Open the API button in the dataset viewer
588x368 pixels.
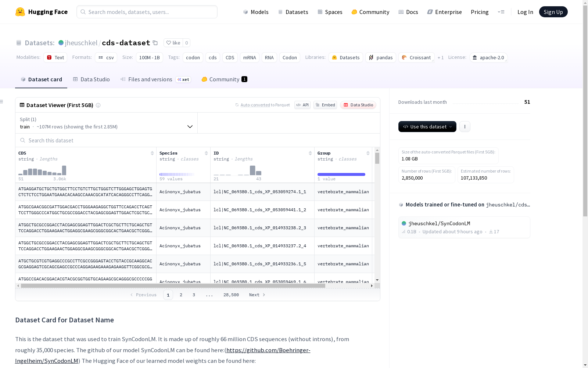tap(302, 105)
